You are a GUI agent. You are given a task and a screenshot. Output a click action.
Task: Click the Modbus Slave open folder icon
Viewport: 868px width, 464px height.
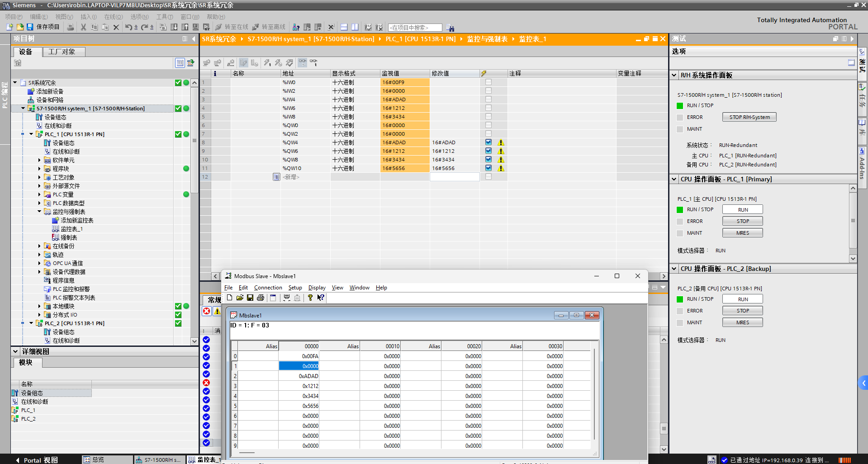click(240, 298)
